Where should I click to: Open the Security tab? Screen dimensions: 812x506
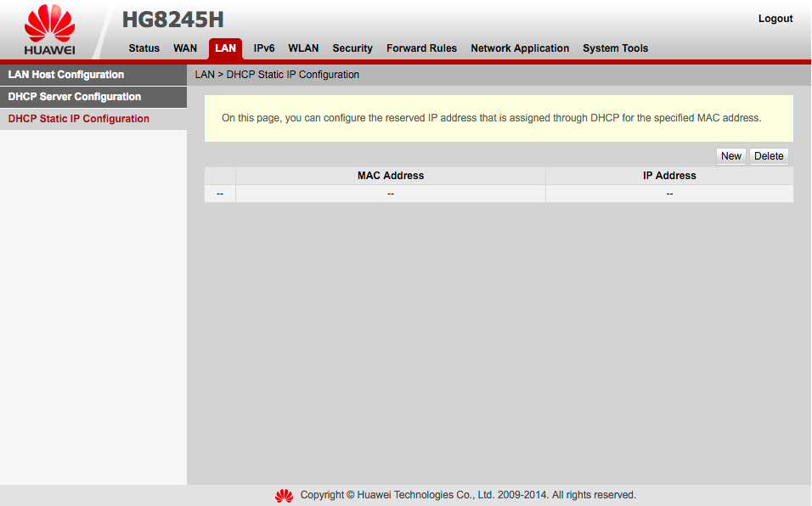click(x=352, y=48)
